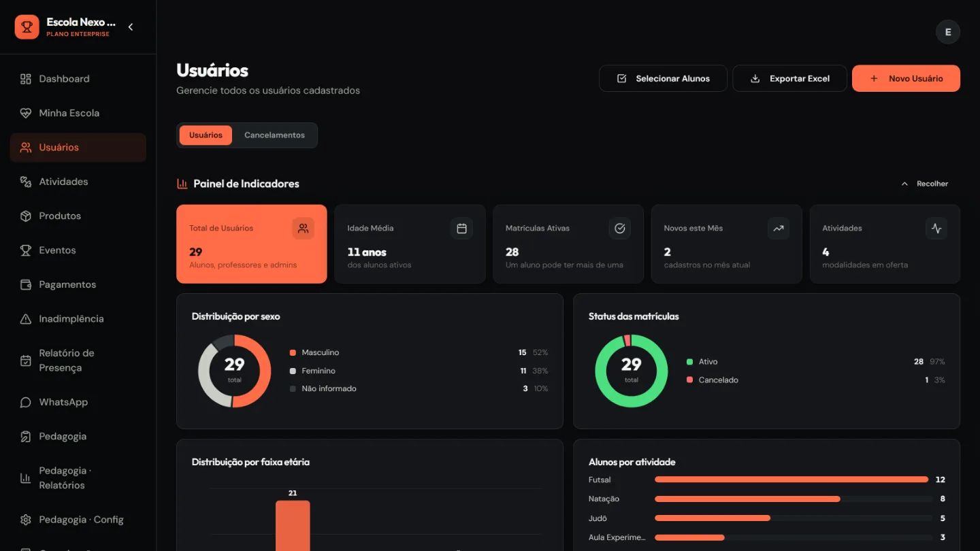Screen dimensions: 980x551
Task: Navigate to Produtos
Action: tap(78, 216)
